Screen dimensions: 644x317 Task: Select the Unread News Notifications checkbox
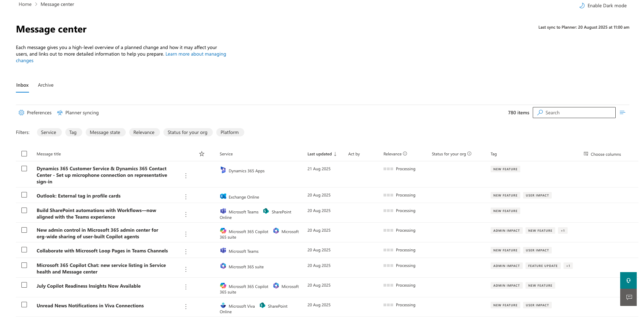pyautogui.click(x=24, y=305)
